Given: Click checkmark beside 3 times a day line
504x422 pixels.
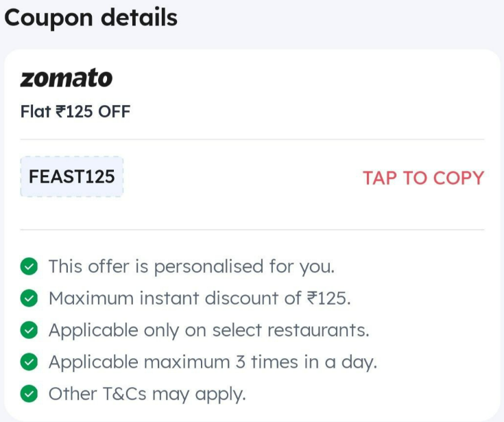Looking at the screenshot, I should (x=29, y=362).
